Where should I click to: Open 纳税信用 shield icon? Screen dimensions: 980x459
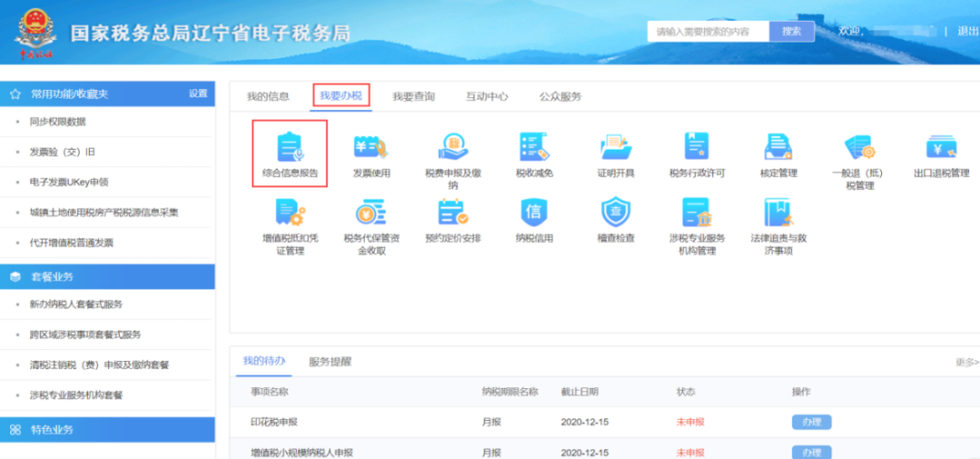tap(534, 212)
